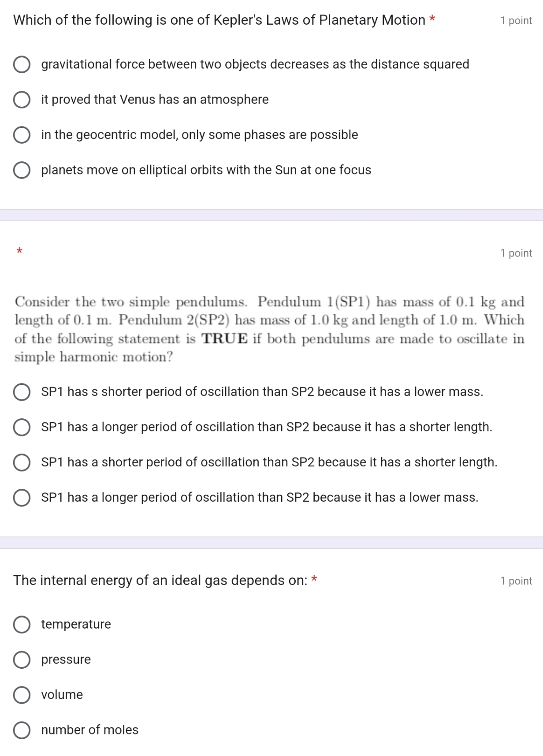Choose "SP1 has a longer period of oscillation than SP2 because it has a shorter length"
This screenshot has height=756, width=543.
tap(21, 427)
